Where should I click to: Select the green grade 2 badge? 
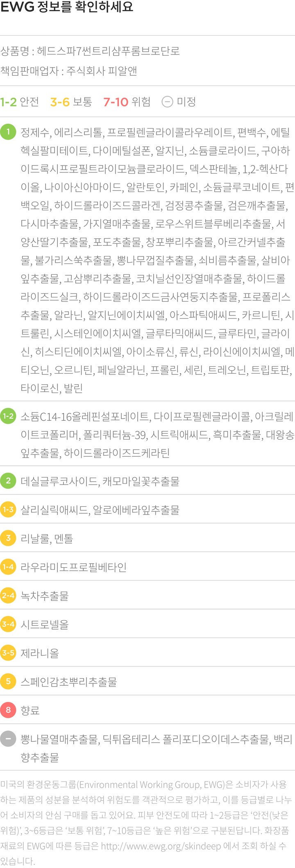pos(8,481)
